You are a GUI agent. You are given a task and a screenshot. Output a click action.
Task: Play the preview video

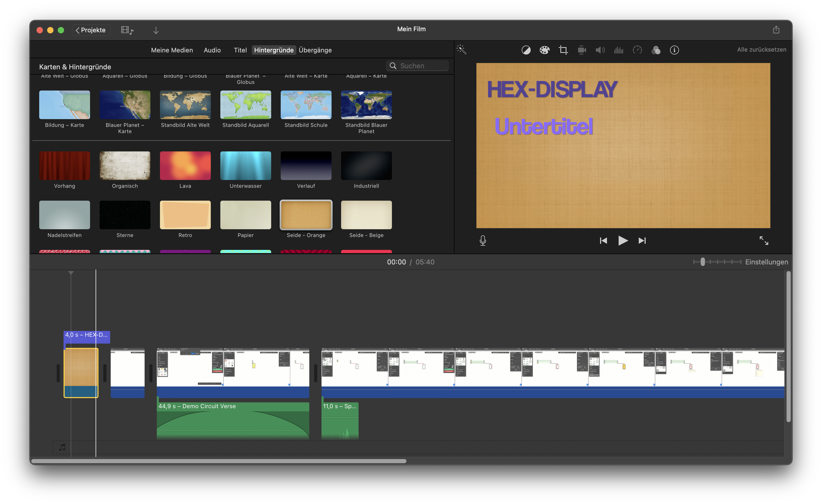coord(623,241)
